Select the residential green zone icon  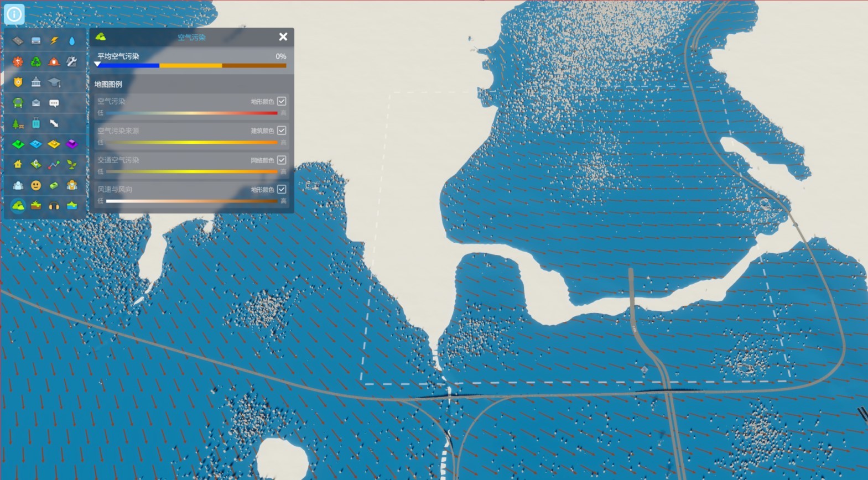tap(18, 144)
